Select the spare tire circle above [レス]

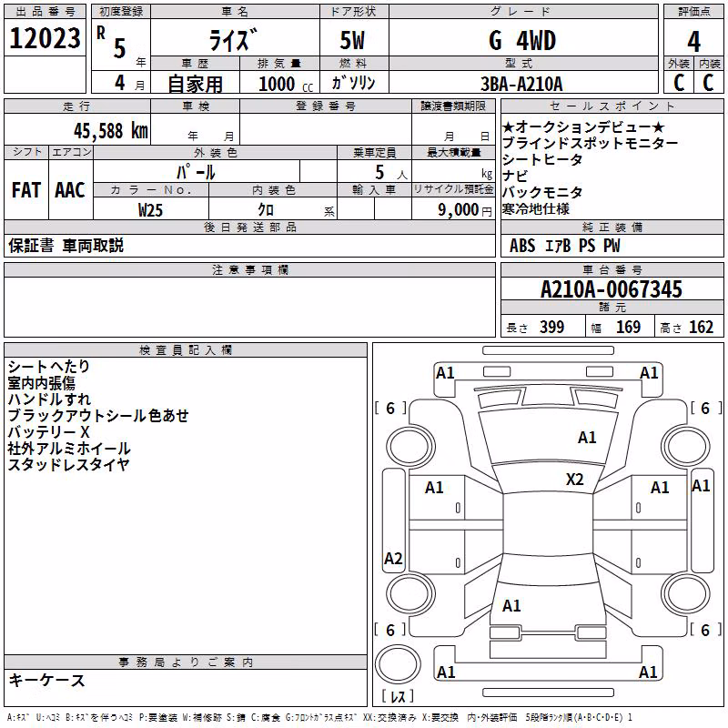pos(398,664)
